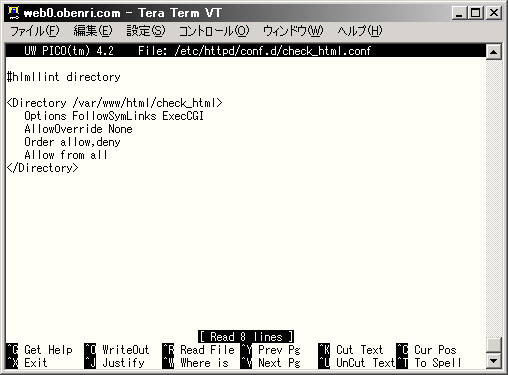
Task: Open the ヘルプ(H) menu
Action: coord(360,31)
